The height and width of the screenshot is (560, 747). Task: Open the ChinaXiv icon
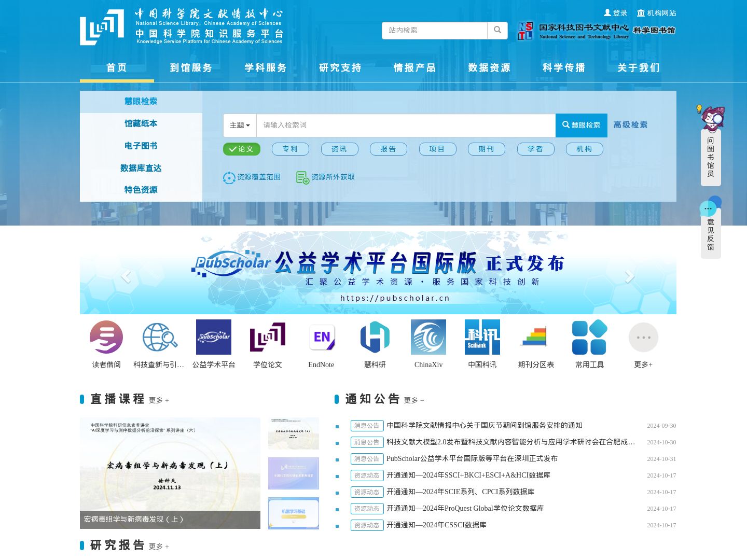pyautogui.click(x=428, y=337)
